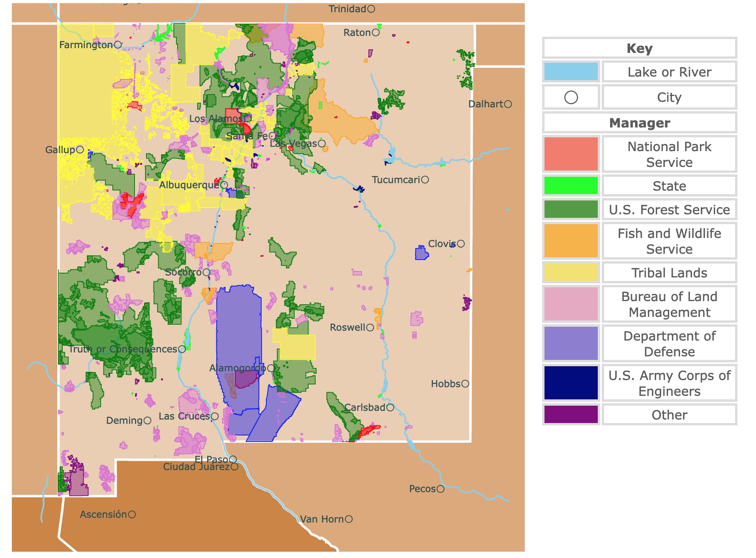Image resolution: width=756 pixels, height=558 pixels.
Task: Click the U.S. Forest Service legend label
Action: pyautogui.click(x=669, y=210)
